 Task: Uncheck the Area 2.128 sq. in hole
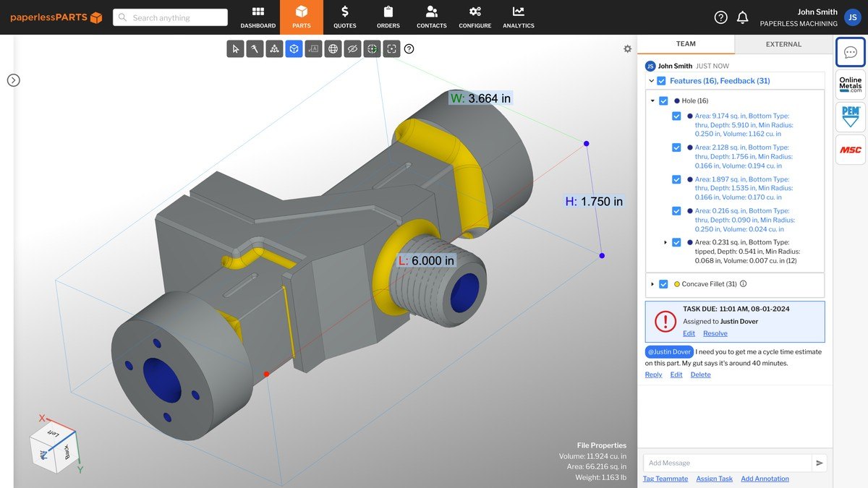pos(676,147)
